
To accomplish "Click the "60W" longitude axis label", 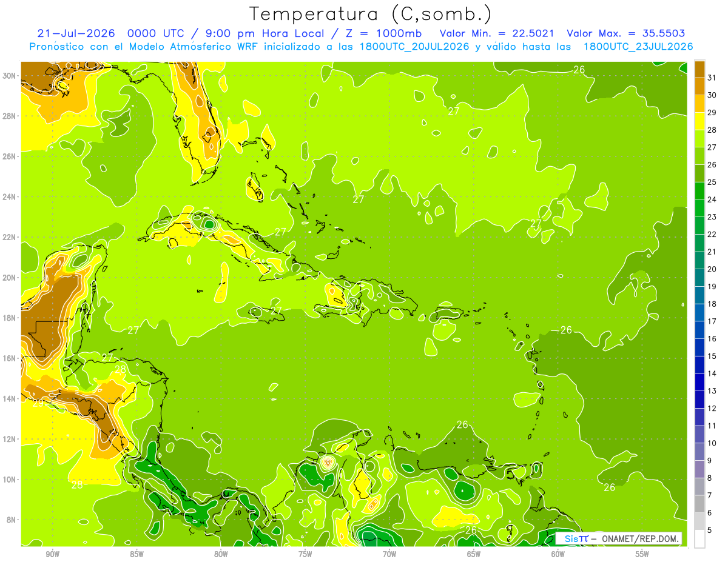I will pyautogui.click(x=558, y=555).
